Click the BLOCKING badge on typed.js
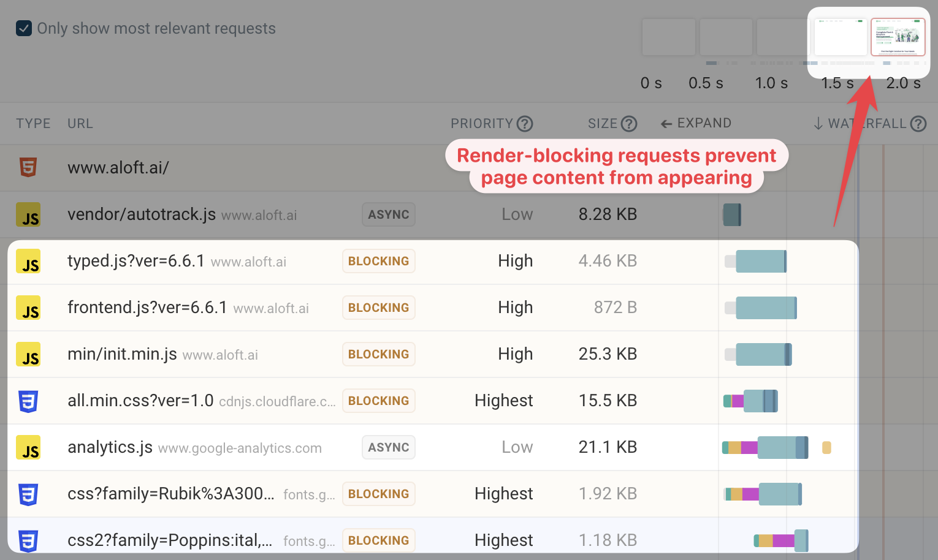Screen dimensions: 938x560 379,261
